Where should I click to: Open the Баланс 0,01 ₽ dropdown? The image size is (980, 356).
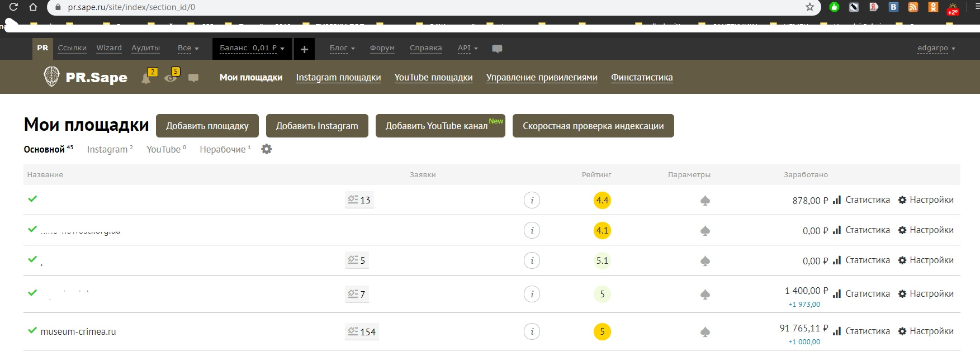click(x=252, y=49)
